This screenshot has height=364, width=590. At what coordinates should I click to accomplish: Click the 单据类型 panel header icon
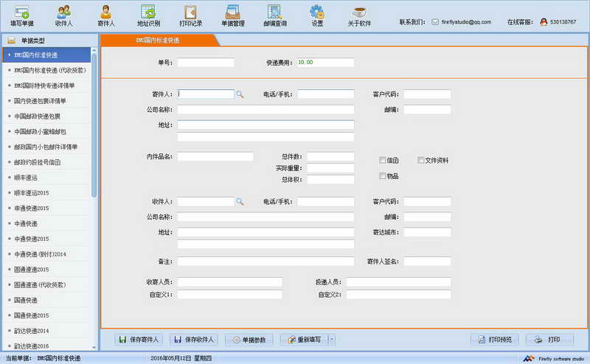tap(12, 41)
